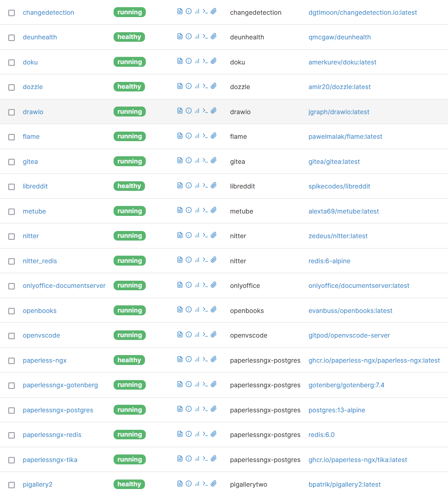Open image link jgraph/drawio:latest
448x495 pixels.
(339, 112)
